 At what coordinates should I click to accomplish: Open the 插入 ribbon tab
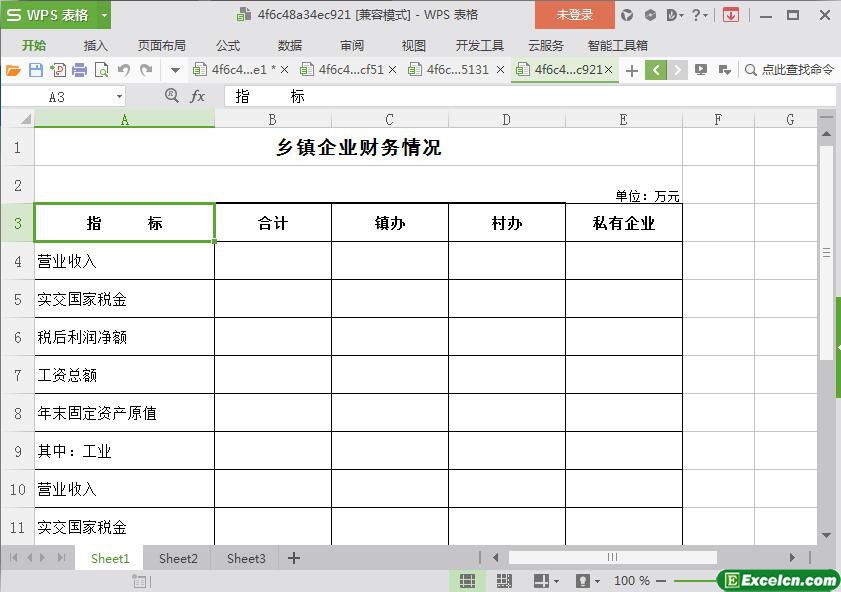pyautogui.click(x=95, y=46)
